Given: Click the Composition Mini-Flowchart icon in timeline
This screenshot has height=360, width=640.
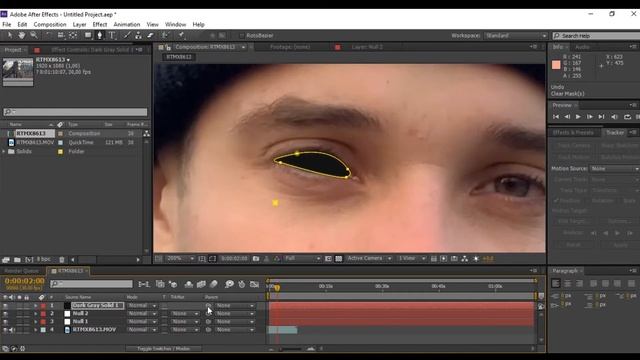Looking at the screenshot, I should [144, 284].
